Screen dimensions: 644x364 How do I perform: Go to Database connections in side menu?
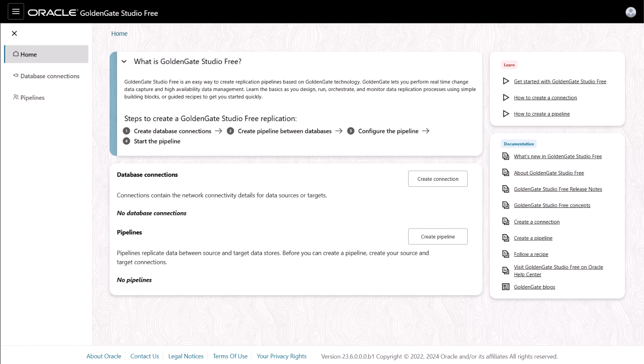click(x=46, y=76)
